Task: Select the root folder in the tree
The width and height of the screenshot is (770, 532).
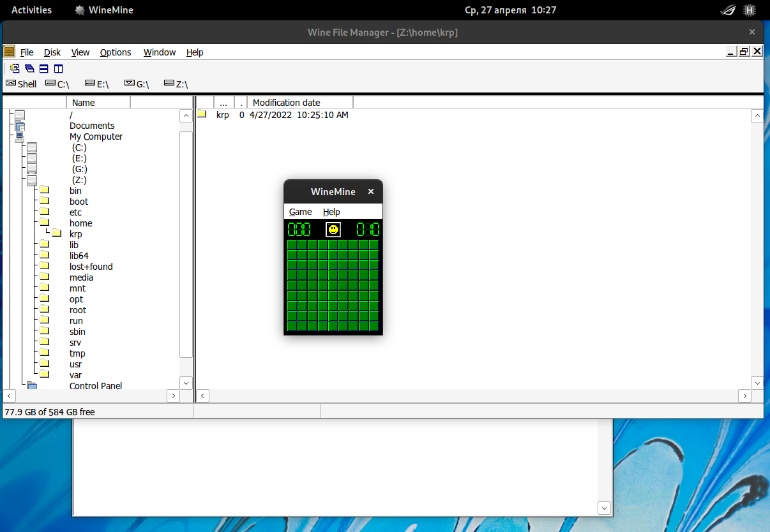Action: pyautogui.click(x=78, y=309)
